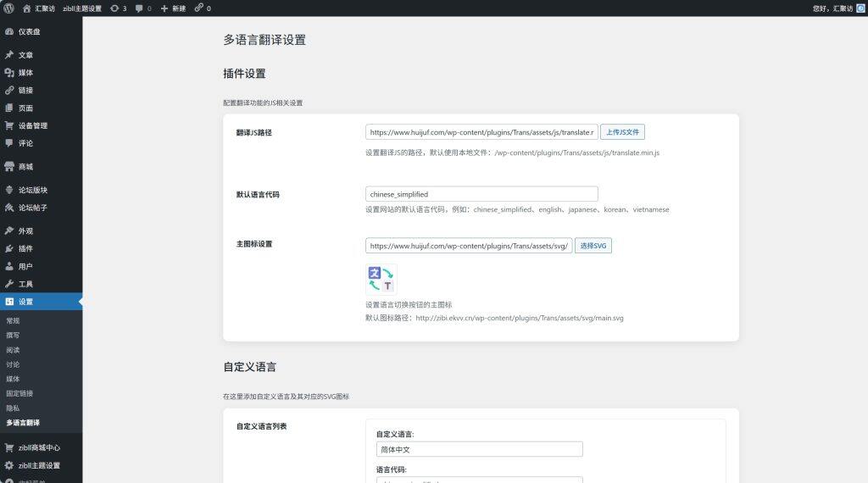The image size is (868, 483).
Task: Click the 工具 wrench icon in sidebar
Action: pos(9,284)
